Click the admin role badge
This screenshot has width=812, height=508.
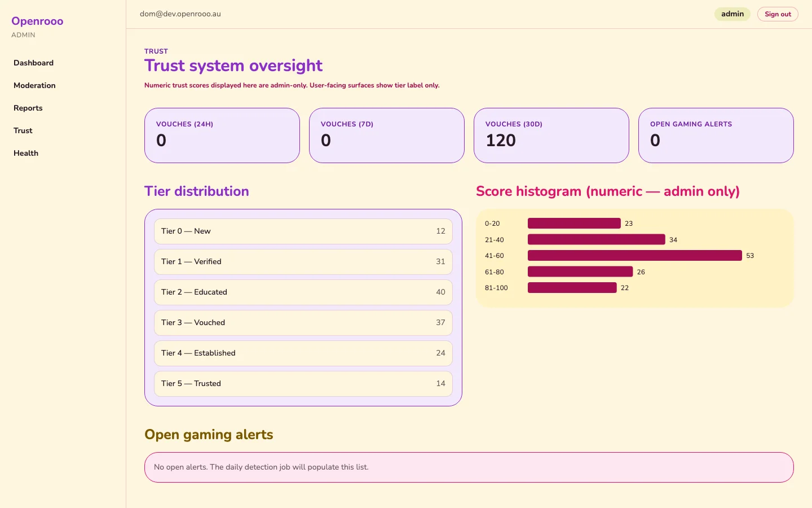(732, 14)
